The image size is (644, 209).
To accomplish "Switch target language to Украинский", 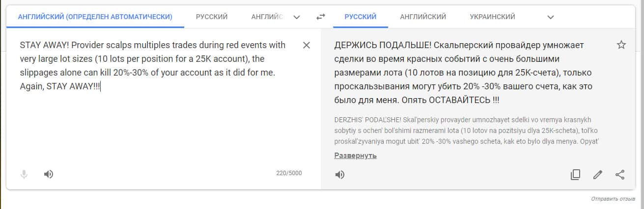I will (x=492, y=17).
